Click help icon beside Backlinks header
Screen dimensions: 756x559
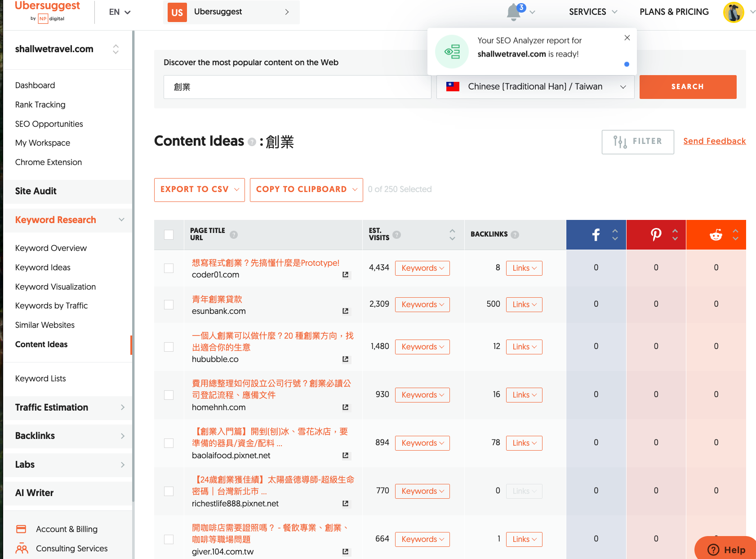click(515, 235)
